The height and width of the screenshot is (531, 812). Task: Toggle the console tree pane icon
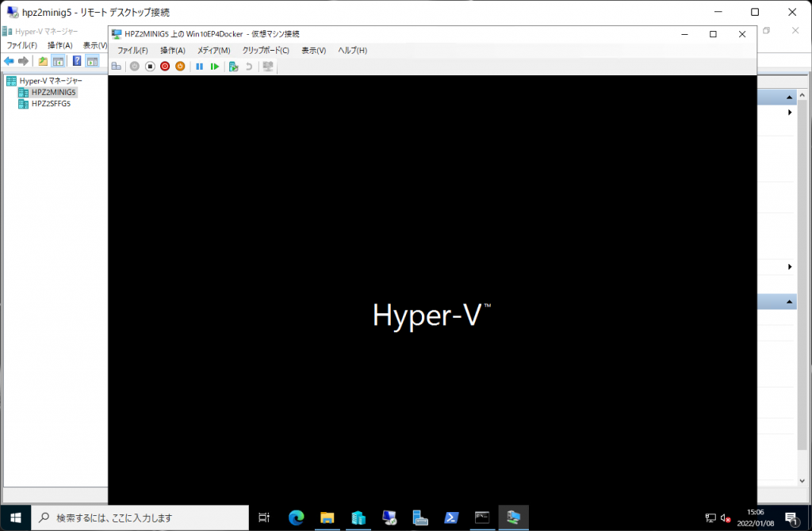click(58, 61)
